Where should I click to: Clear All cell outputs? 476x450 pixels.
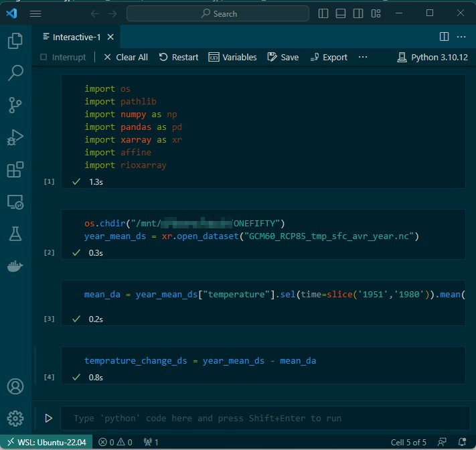[x=126, y=57]
